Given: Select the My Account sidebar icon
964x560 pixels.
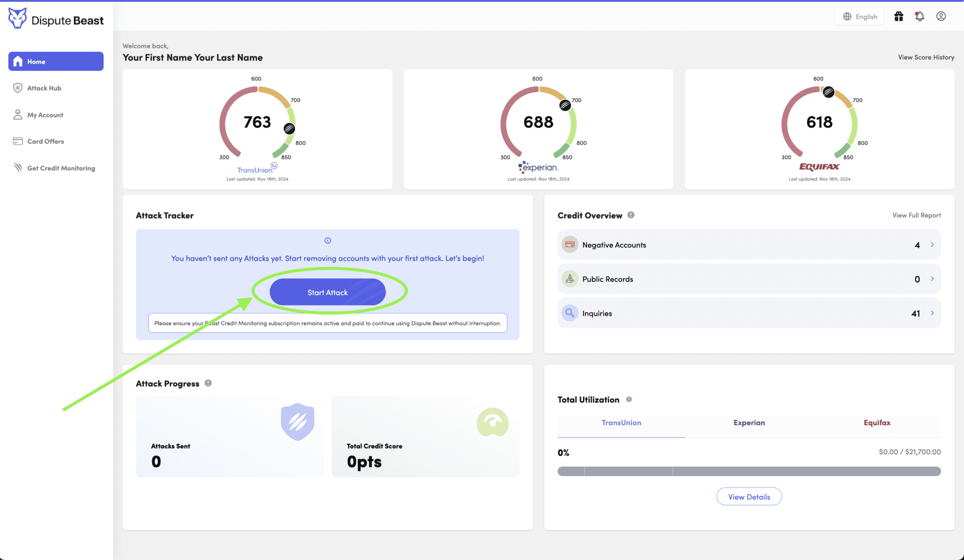Looking at the screenshot, I should (17, 114).
